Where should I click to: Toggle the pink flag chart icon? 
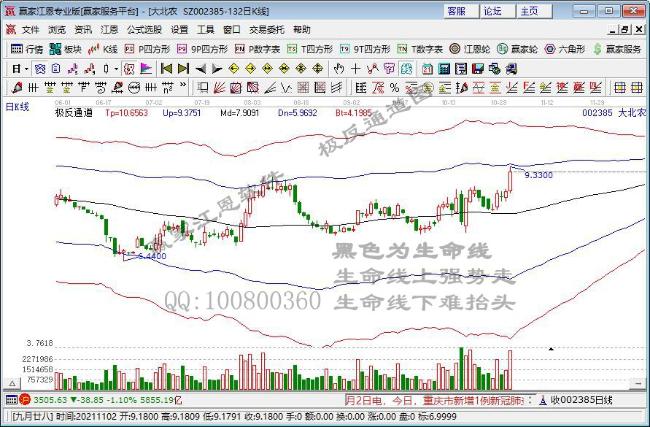pos(146,69)
